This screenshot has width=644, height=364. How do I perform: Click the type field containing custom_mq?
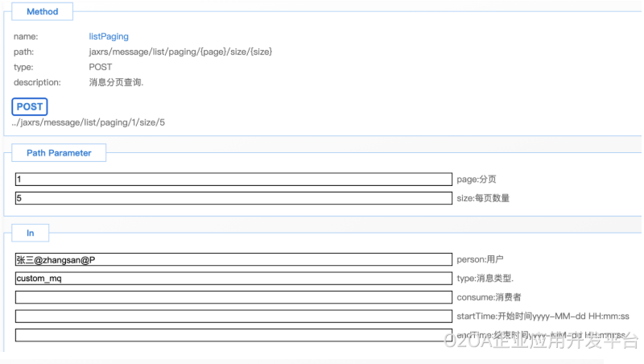tap(233, 278)
